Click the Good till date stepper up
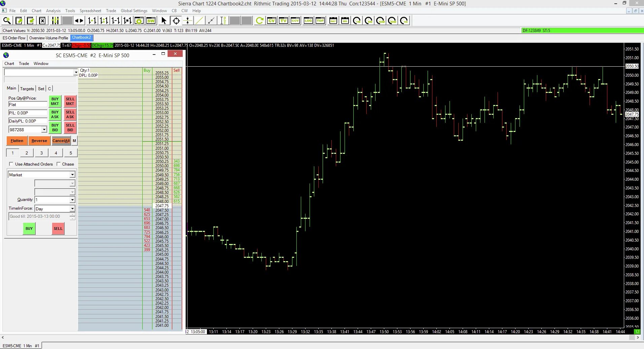 [x=72, y=214]
